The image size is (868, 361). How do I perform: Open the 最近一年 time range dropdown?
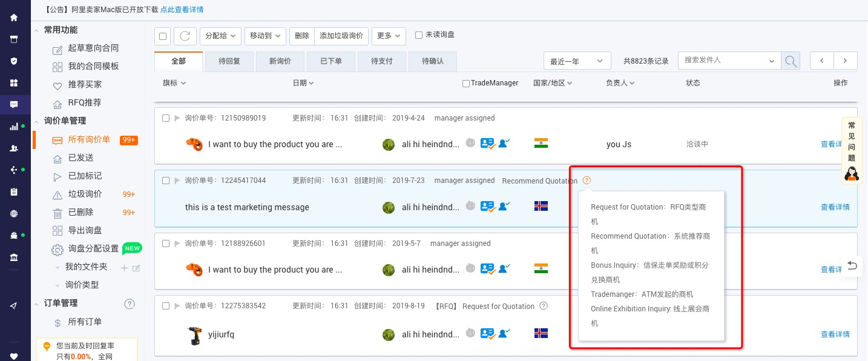pyautogui.click(x=577, y=61)
